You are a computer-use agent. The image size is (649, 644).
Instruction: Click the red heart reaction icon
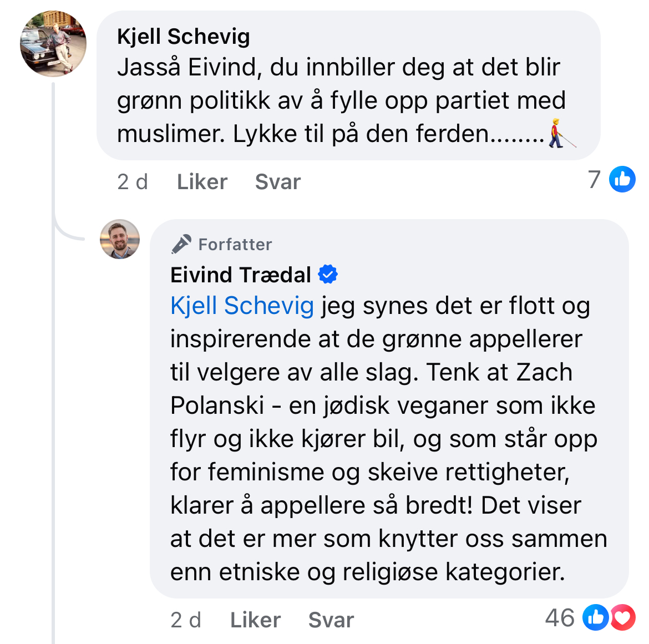pos(624,617)
